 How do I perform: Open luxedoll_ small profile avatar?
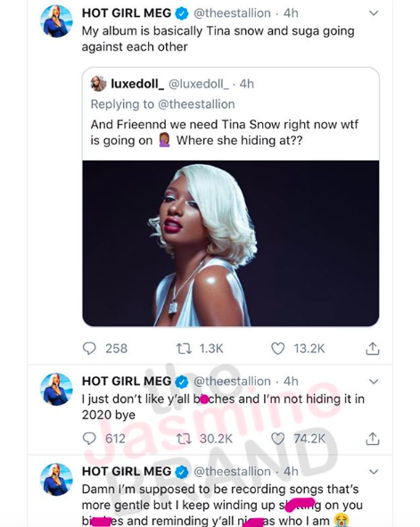pyautogui.click(x=98, y=84)
